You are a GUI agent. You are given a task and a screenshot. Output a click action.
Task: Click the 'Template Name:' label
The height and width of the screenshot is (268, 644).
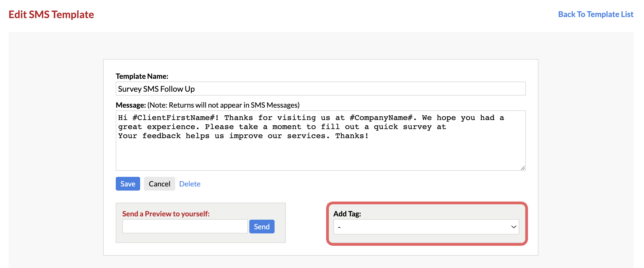pyautogui.click(x=142, y=76)
